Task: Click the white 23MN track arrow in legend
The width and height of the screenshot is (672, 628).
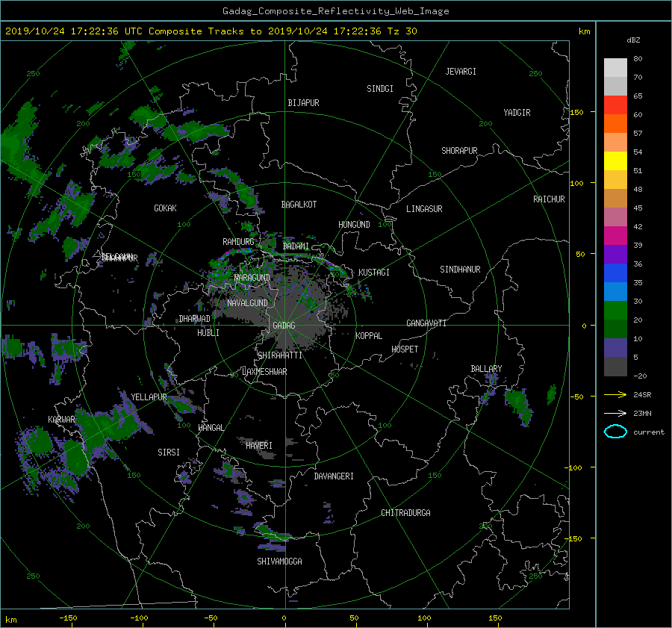Action: coord(615,413)
